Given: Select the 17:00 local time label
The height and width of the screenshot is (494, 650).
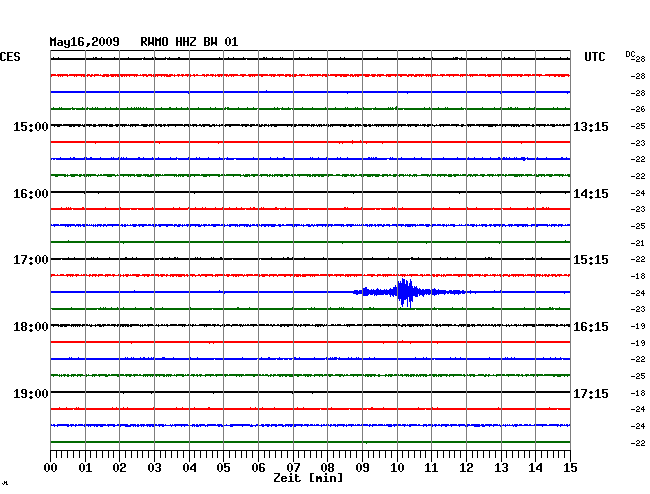Looking at the screenshot, I should click(x=31, y=260).
